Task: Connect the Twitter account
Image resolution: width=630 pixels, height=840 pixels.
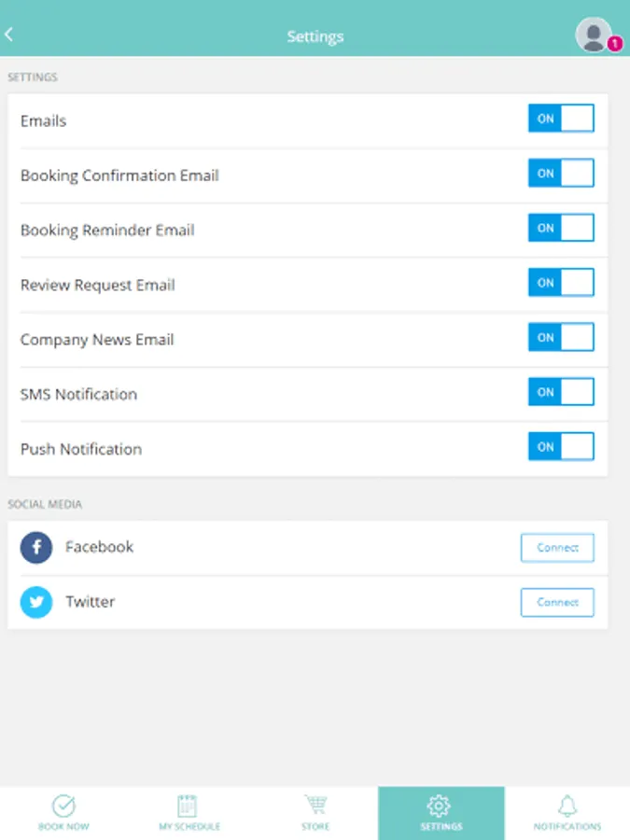Action: click(x=557, y=603)
